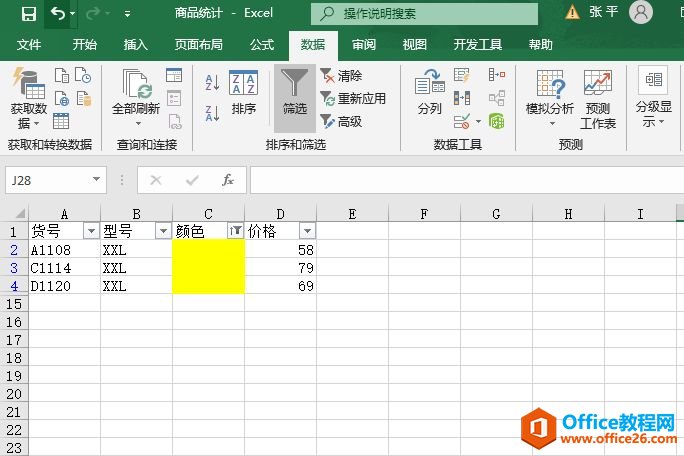Open the 价格 column filter dropdown
The image size is (684, 456).
point(308,231)
